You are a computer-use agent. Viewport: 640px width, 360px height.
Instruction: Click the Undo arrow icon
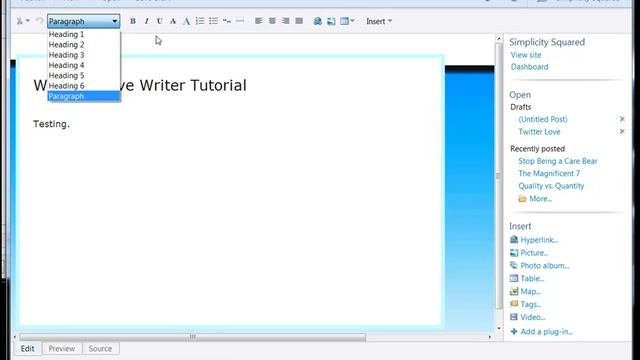[x=39, y=21]
